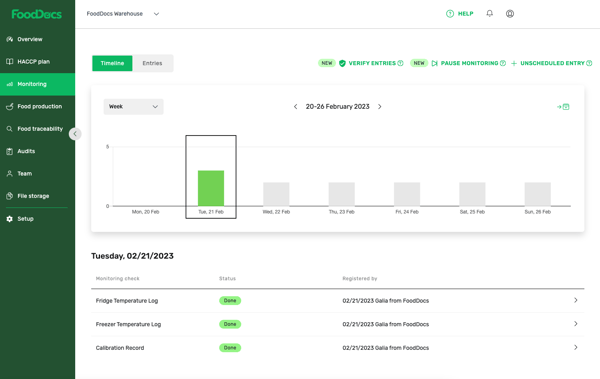Click the HACCP plan book icon
This screenshot has height=379, width=600.
click(10, 62)
